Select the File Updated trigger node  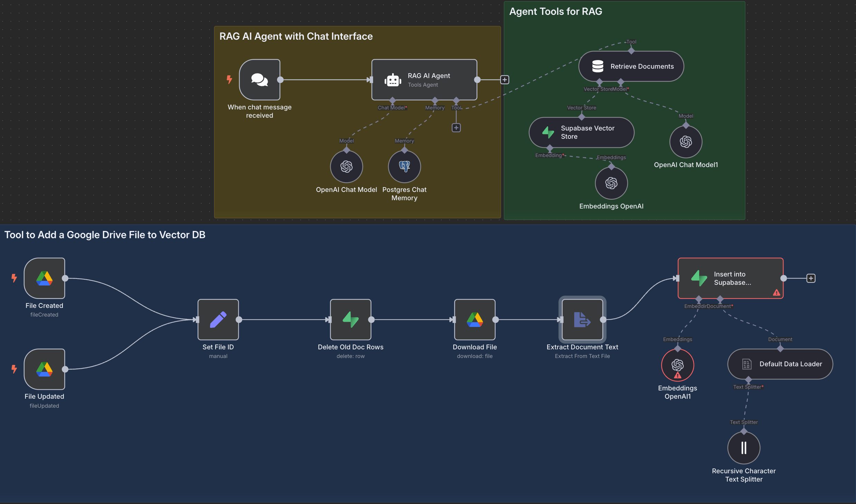tap(44, 369)
